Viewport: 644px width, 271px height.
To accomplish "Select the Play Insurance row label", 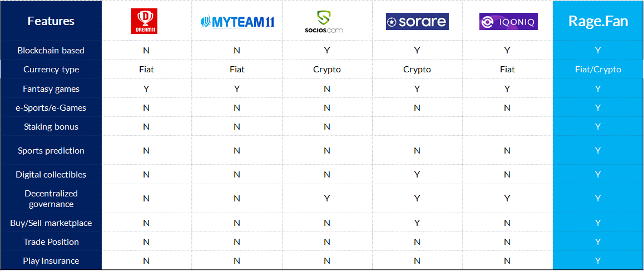I will [x=51, y=261].
